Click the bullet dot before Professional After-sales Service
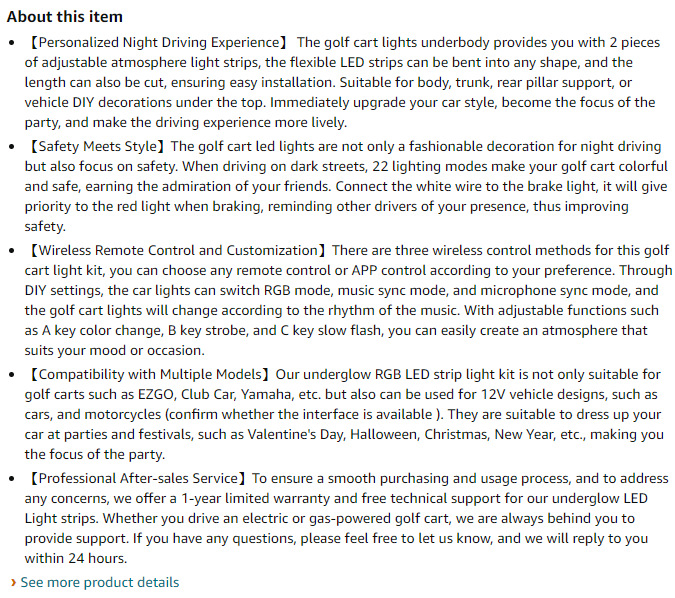Image resolution: width=675 pixels, height=598 pixels. coord(12,479)
